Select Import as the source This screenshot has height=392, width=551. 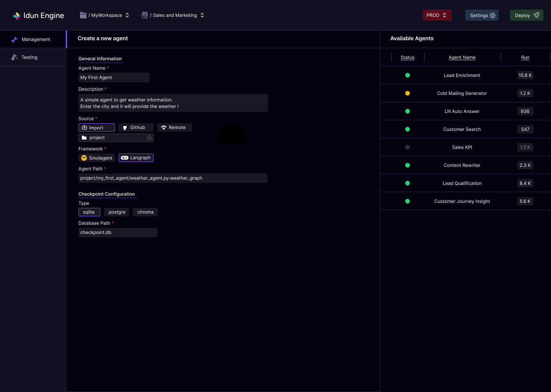[x=96, y=127]
